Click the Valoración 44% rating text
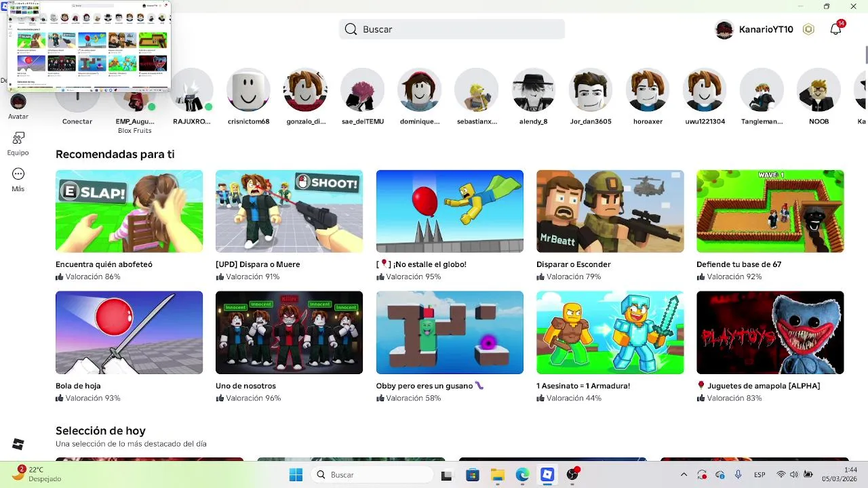The image size is (868, 488). click(x=574, y=398)
